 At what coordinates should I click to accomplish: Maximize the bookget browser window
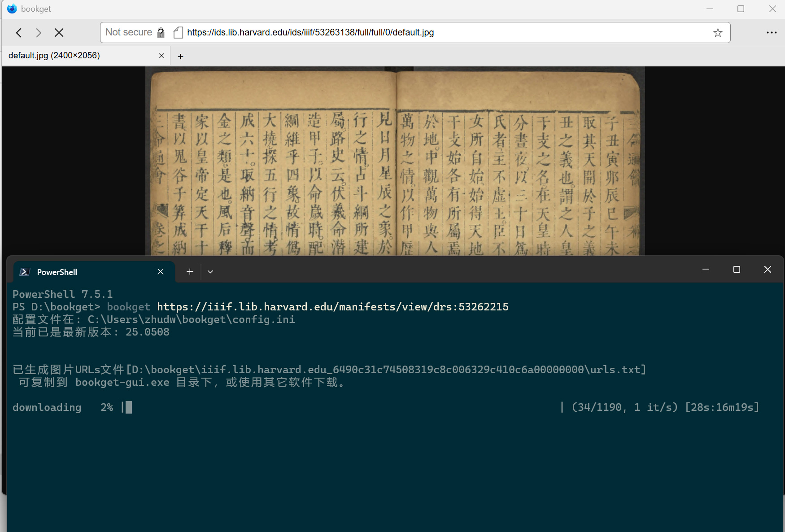click(741, 9)
